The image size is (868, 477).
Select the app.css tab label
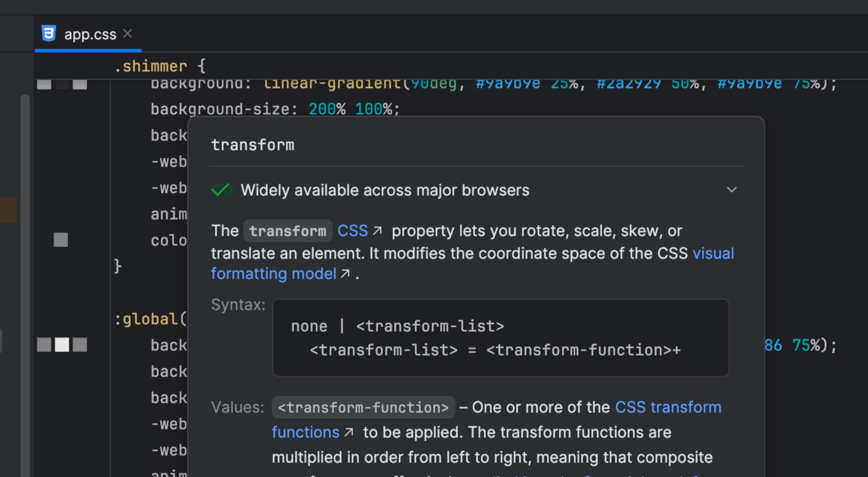[x=90, y=34]
